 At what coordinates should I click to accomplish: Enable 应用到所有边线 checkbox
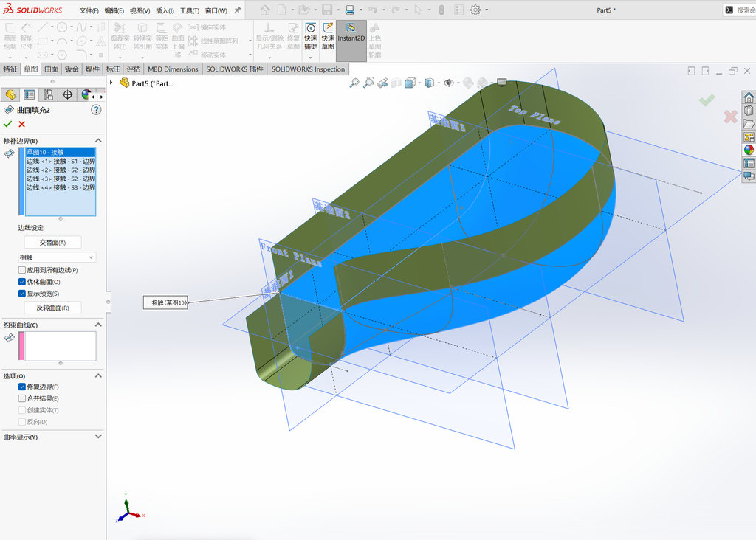click(x=21, y=270)
